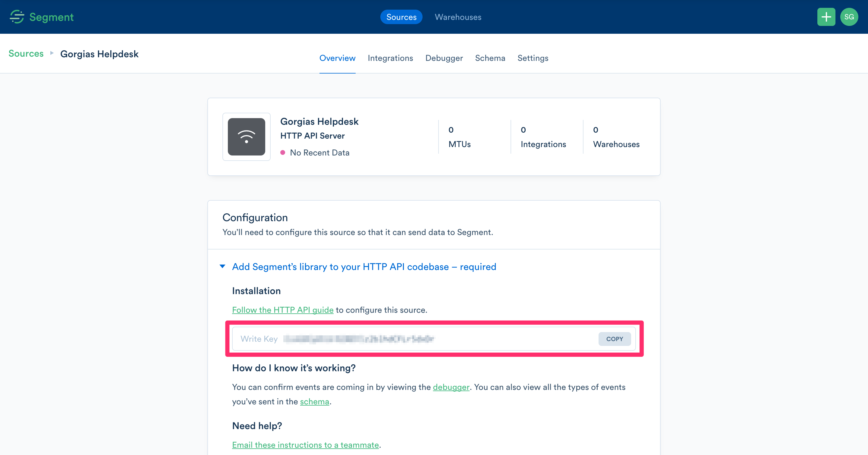Open the SG user avatar menu
The width and height of the screenshot is (868, 455).
click(849, 17)
